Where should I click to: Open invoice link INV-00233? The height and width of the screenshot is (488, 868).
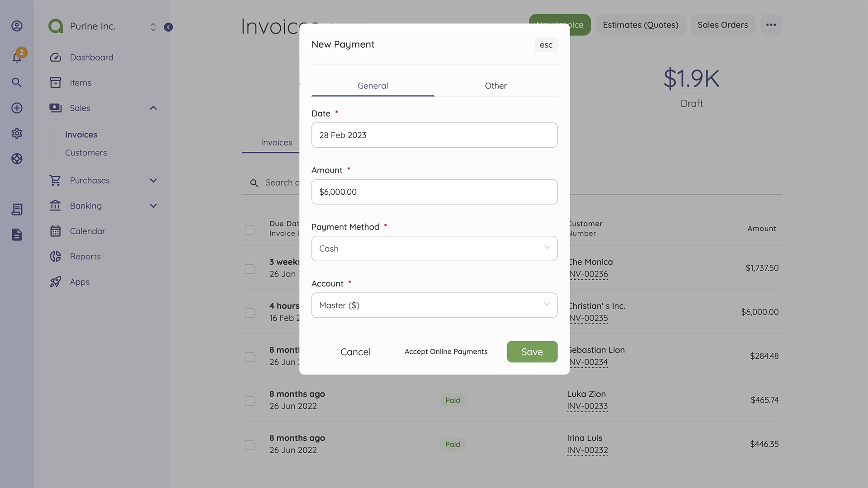pos(587,406)
